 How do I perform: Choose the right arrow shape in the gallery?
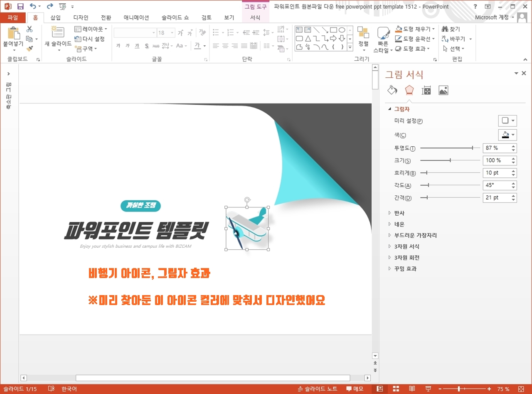pyautogui.click(x=333, y=38)
